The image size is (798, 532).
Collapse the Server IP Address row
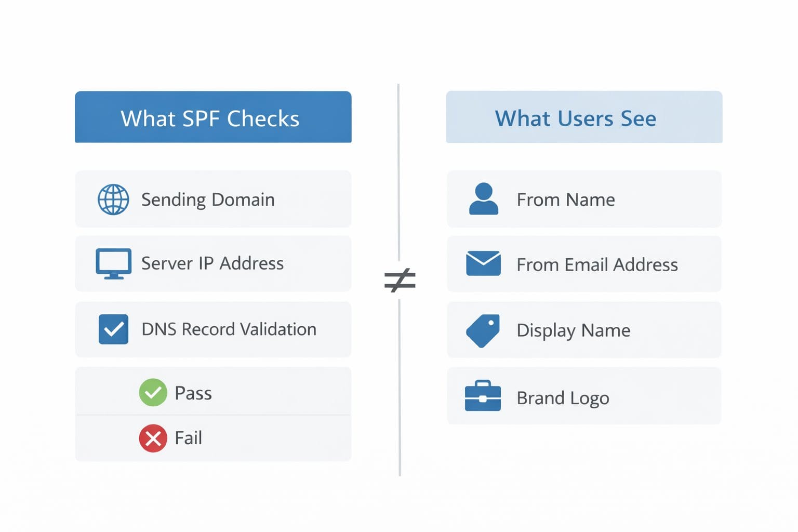(x=213, y=263)
